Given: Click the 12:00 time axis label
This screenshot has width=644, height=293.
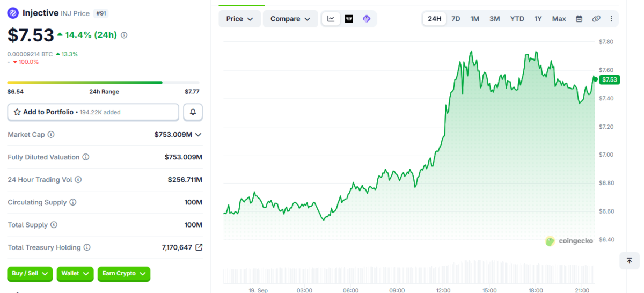Looking at the screenshot, I should click(x=443, y=290).
